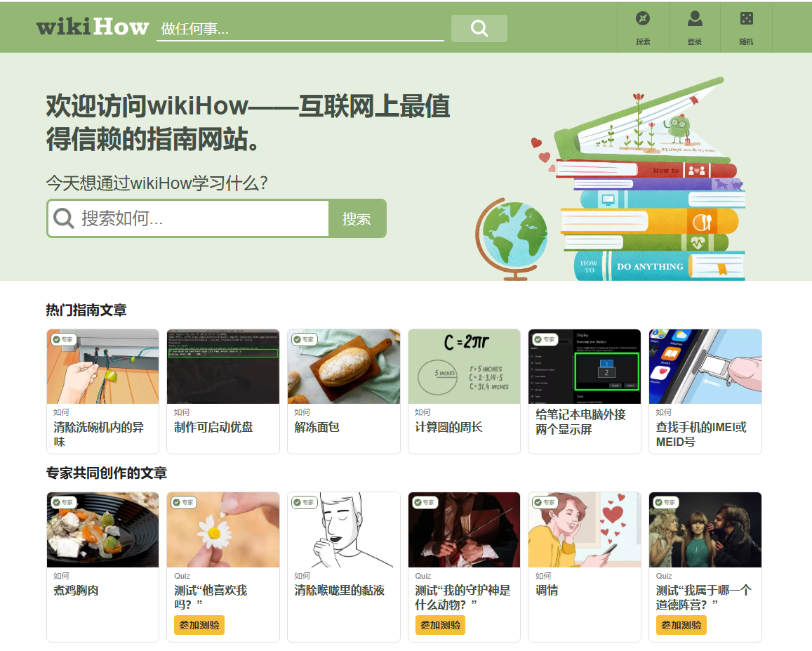Click the 热门指南文章 section heading
812x651 pixels.
pyautogui.click(x=86, y=310)
